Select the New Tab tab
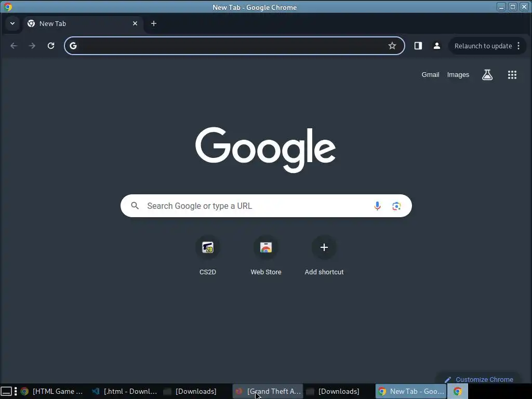 (83, 23)
